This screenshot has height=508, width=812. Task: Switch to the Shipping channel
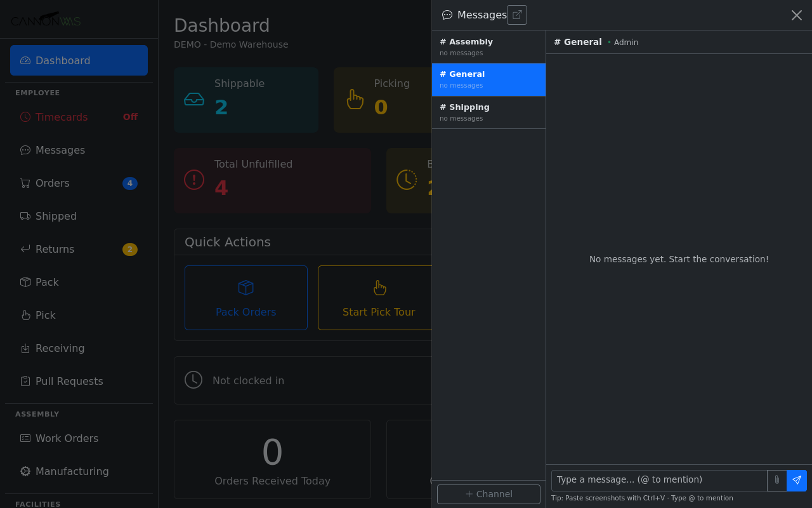tap(488, 112)
